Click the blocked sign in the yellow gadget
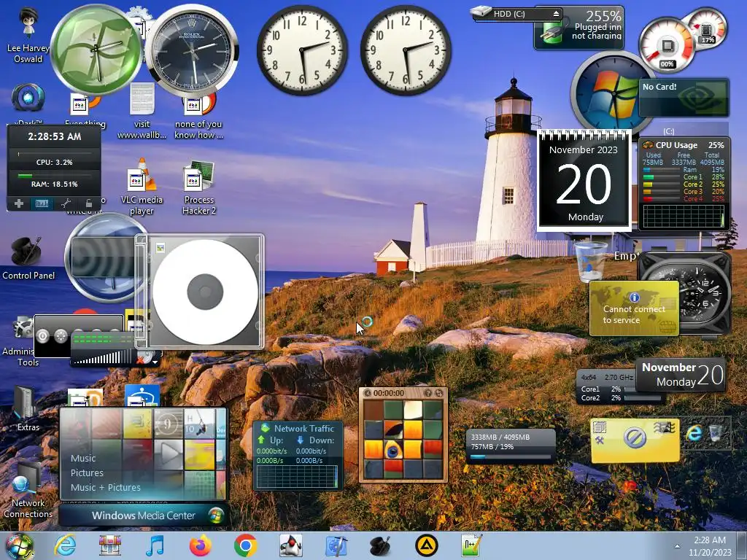This screenshot has height=560, width=747. click(x=635, y=437)
